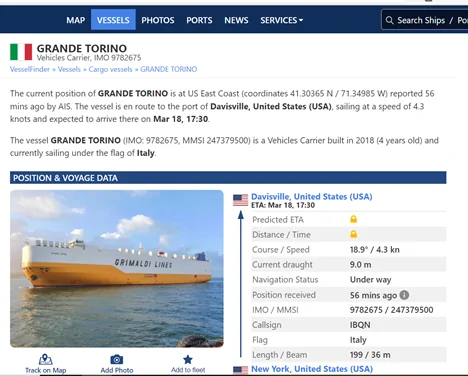
Task: Select the Current draught value 9.0 m
Action: 360,265
